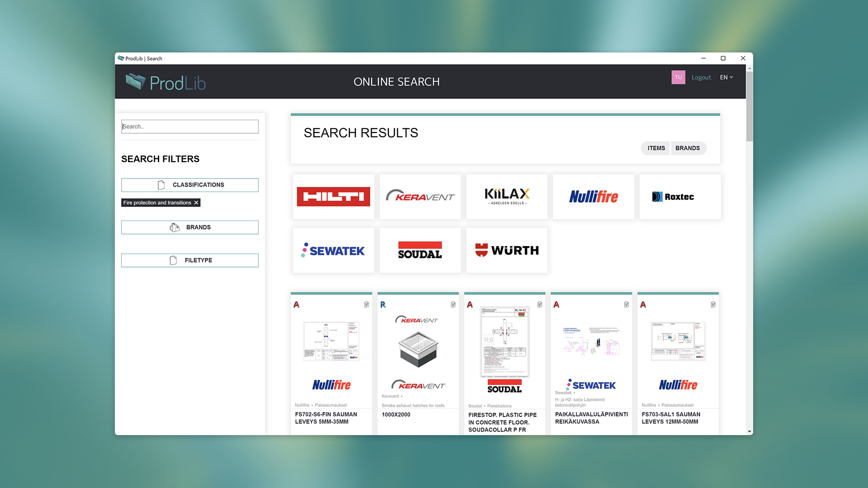Click AutoCAD icon on Sewatek card
The image size is (868, 488).
pos(557,305)
